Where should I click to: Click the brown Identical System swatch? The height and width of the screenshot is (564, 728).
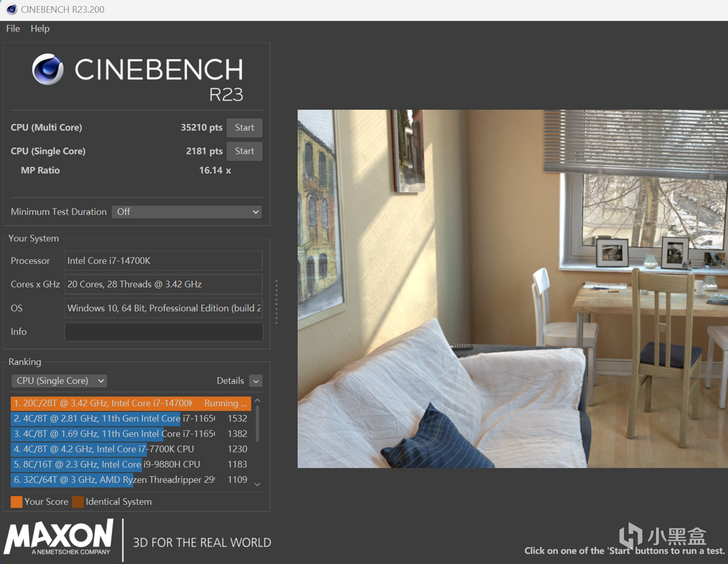tap(78, 502)
